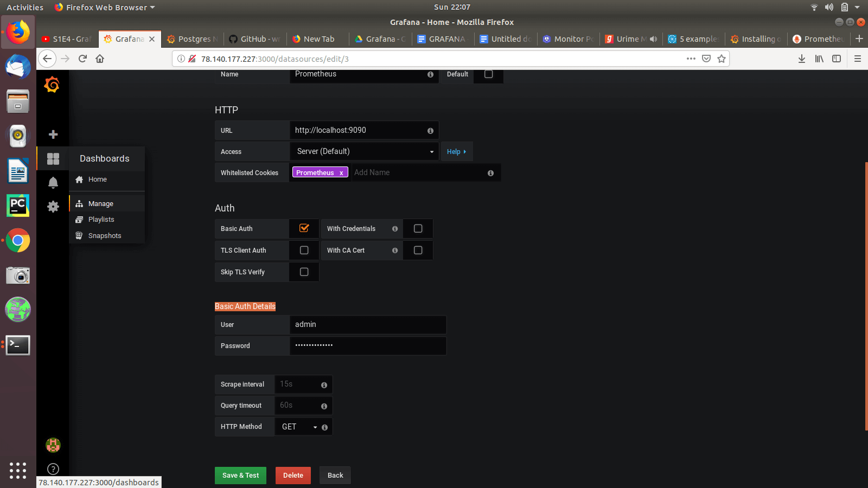Toggle the Default data source checkbox
Viewport: 868px width, 488px height.
(488, 74)
